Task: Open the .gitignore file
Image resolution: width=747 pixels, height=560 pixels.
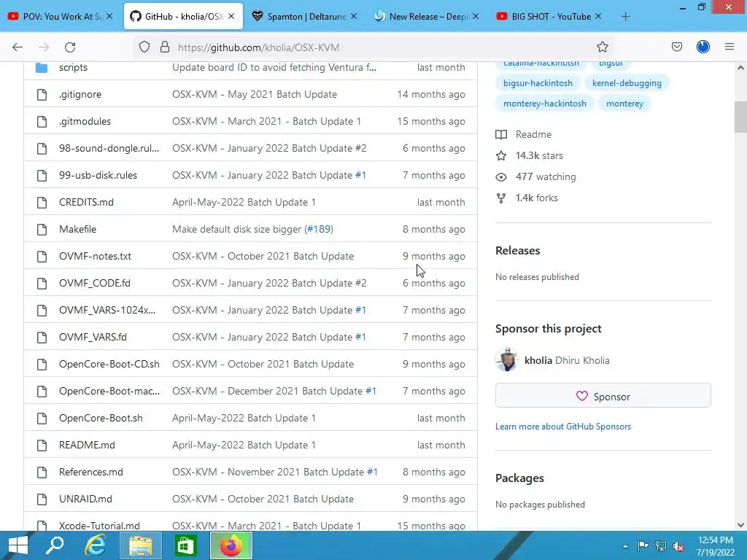Action: tap(80, 94)
